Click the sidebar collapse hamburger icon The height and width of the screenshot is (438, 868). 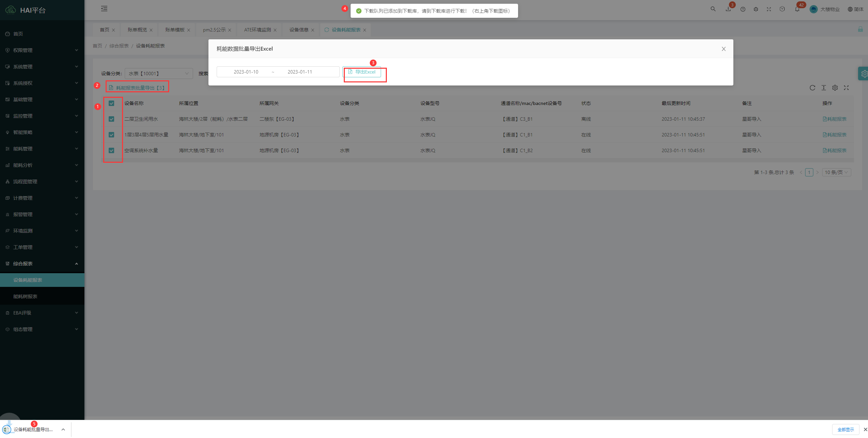coord(104,9)
